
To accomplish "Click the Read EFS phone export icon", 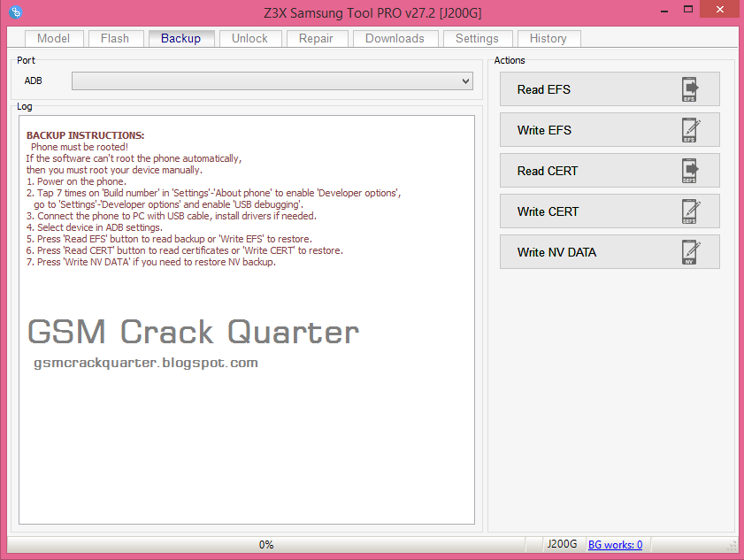I will pos(690,89).
